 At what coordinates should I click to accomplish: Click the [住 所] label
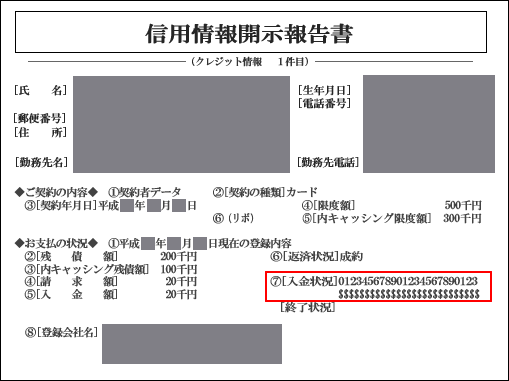40,132
